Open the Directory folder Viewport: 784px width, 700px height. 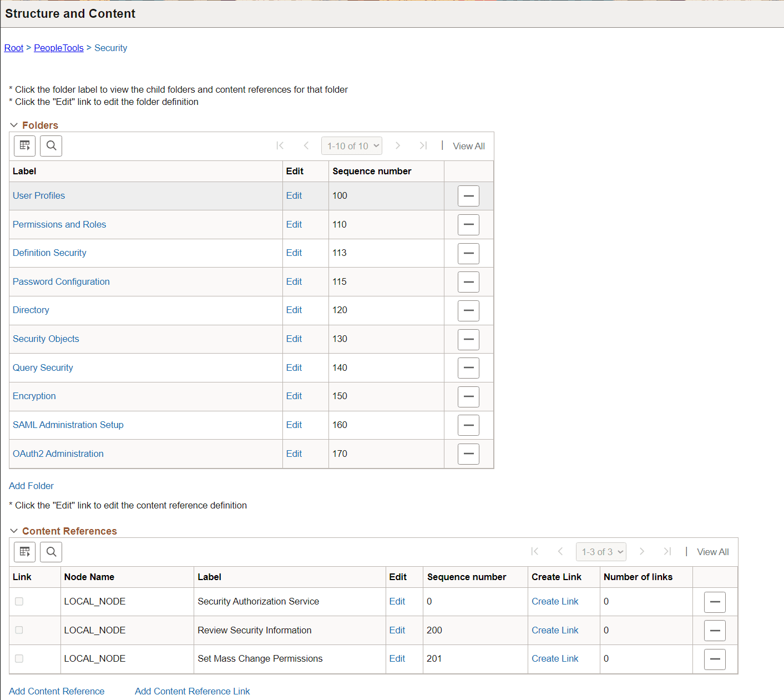pos(31,310)
